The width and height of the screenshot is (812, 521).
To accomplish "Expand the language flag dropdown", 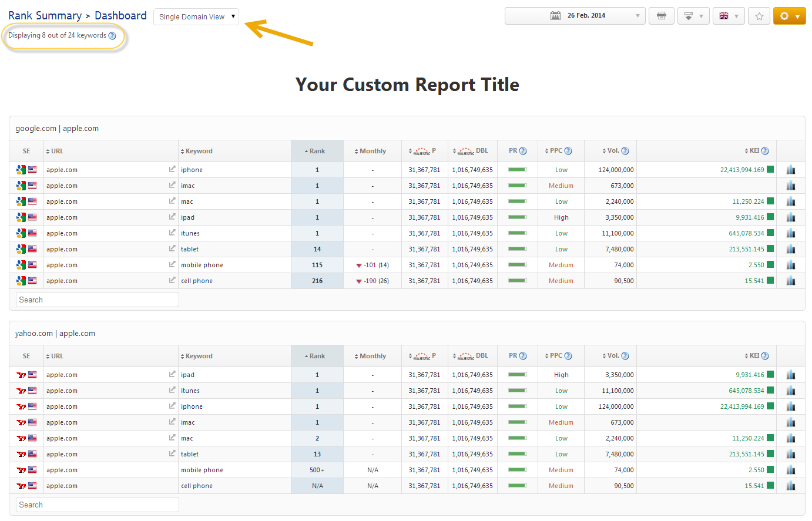I will coord(729,16).
